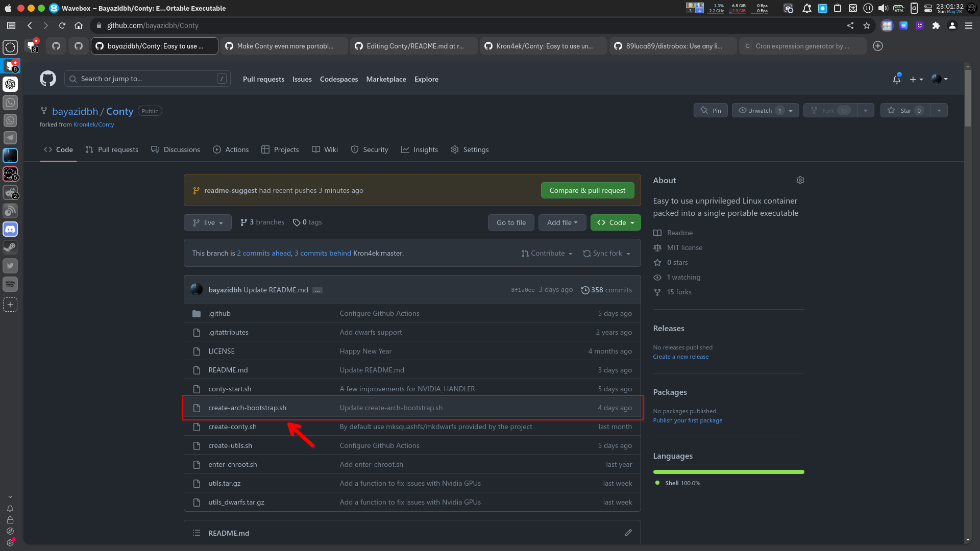
Task: Click Compare & pull request button
Action: (587, 190)
